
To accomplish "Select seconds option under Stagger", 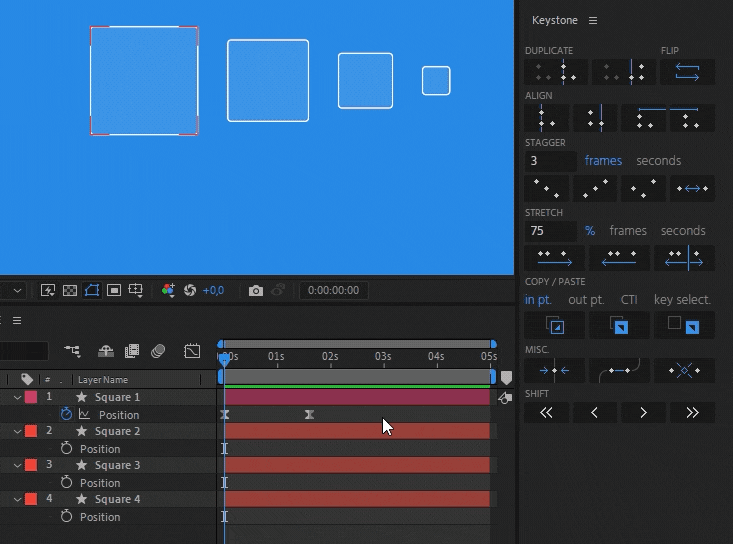I will coord(658,160).
